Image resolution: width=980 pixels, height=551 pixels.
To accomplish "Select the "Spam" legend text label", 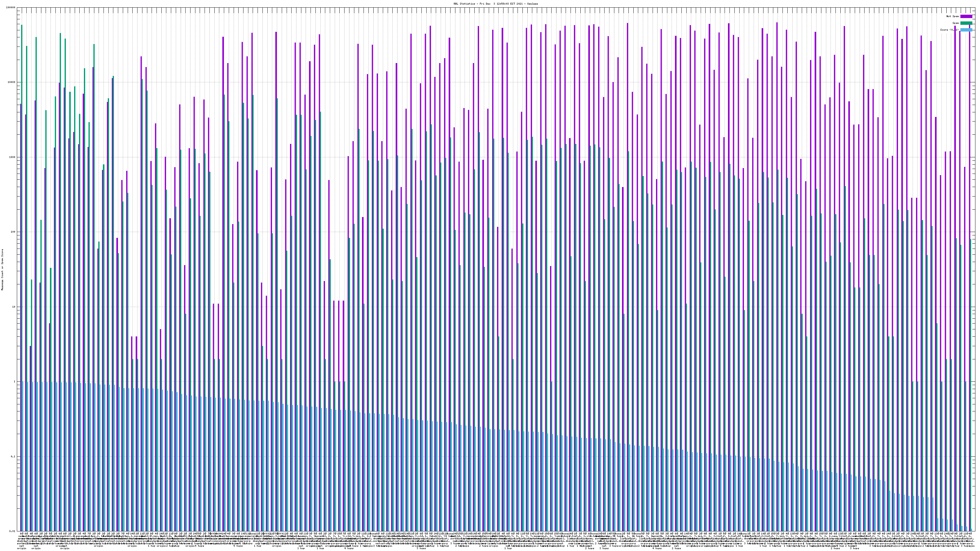I will point(956,23).
